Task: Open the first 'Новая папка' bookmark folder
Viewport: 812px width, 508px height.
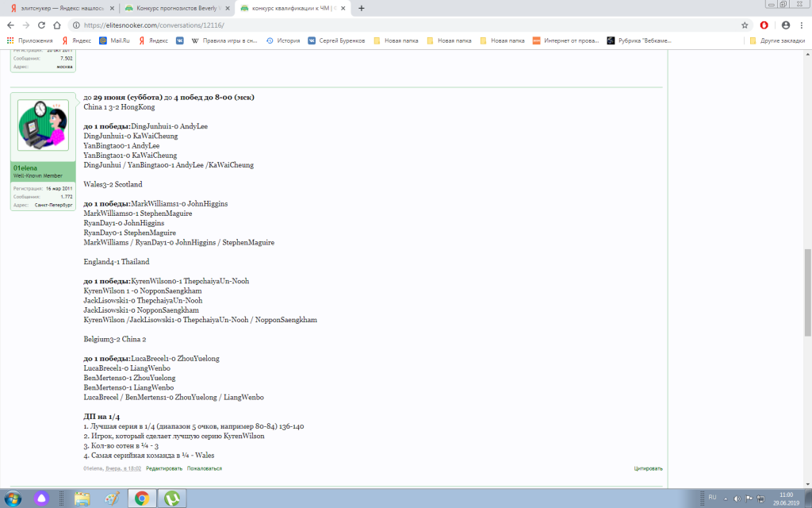Action: (x=396, y=40)
